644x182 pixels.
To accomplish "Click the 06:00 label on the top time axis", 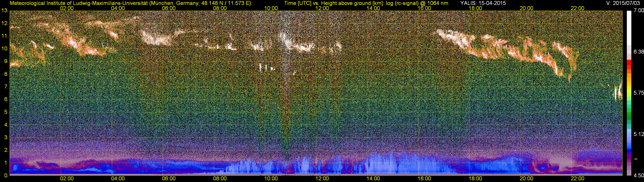I will click(169, 8).
